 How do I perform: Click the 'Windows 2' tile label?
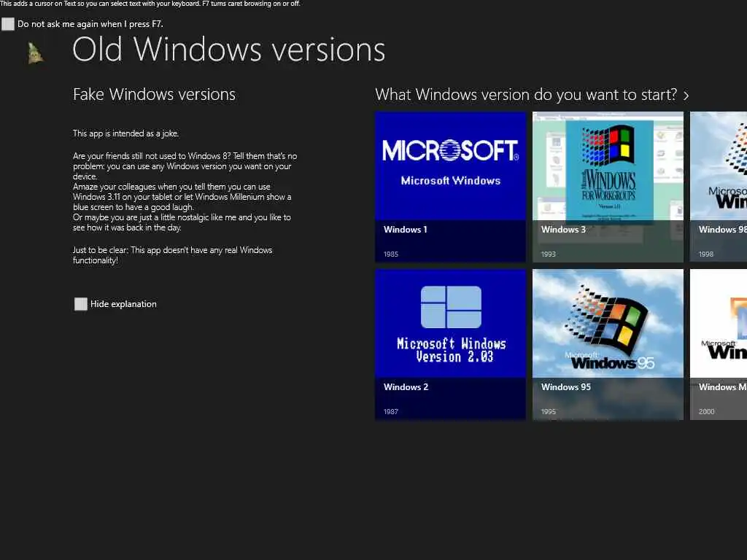[406, 387]
